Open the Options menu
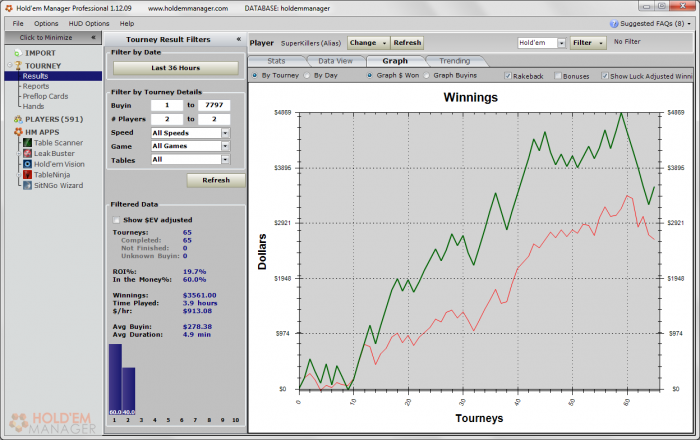The image size is (700, 440). [46, 24]
